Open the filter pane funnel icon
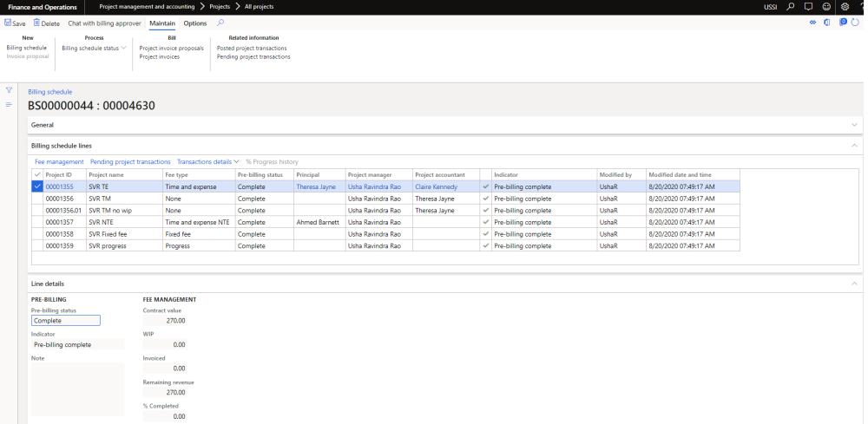 [x=9, y=90]
